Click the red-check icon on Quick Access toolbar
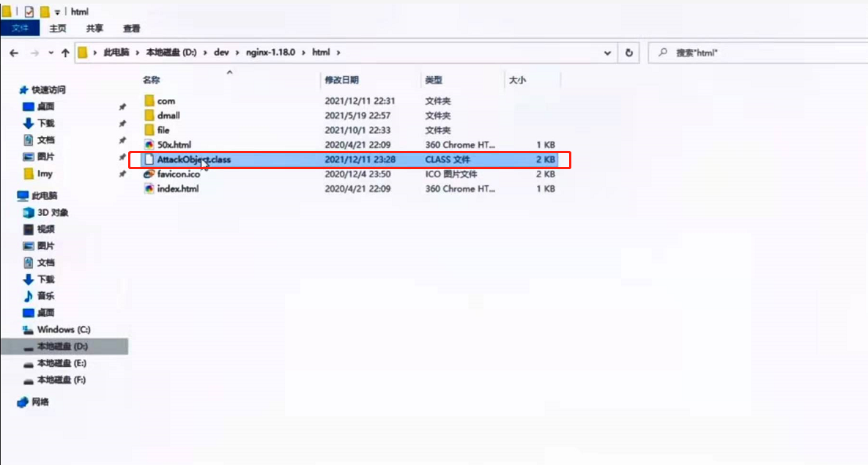This screenshot has width=868, height=465. (x=30, y=11)
